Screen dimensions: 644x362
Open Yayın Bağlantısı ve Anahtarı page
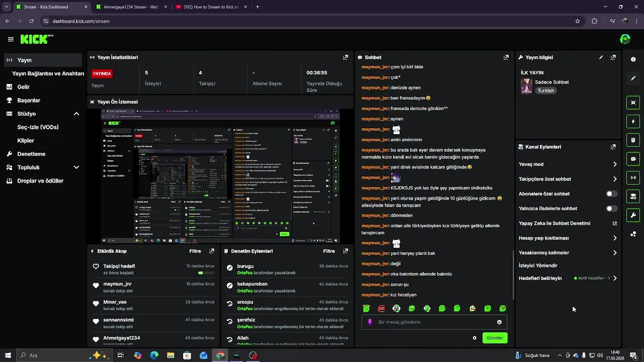(x=48, y=73)
